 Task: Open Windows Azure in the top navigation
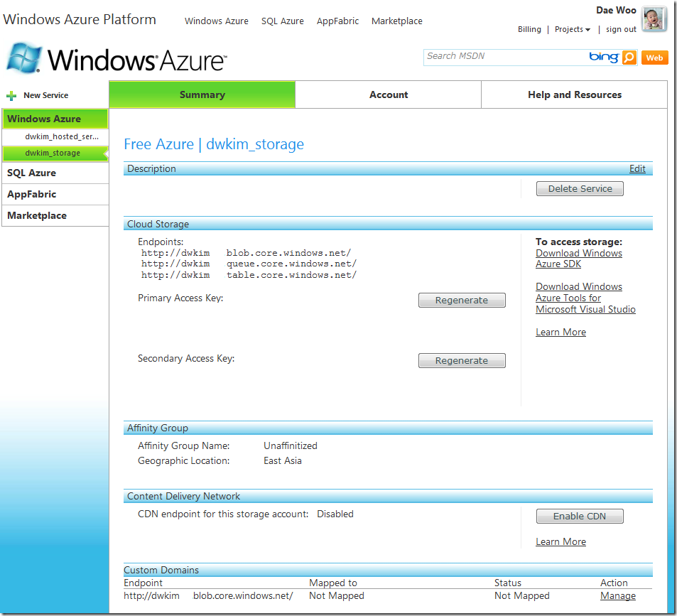216,21
